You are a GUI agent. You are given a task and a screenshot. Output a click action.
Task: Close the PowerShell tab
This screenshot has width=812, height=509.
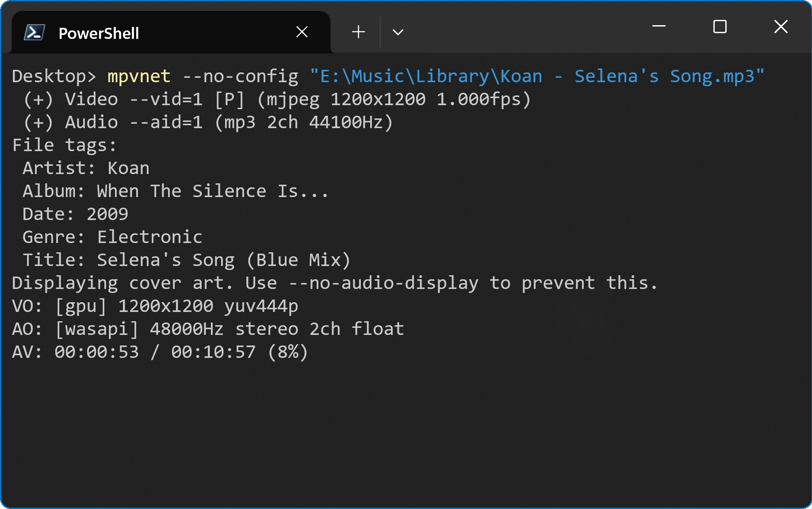(302, 31)
